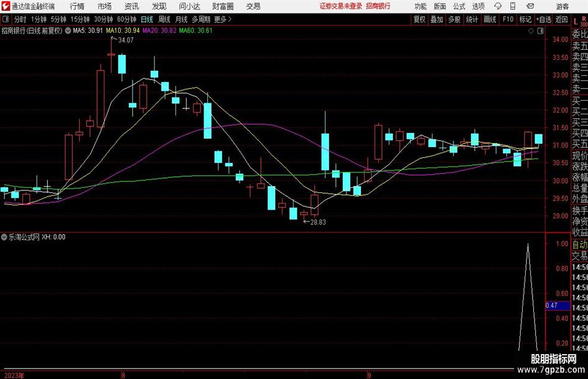Screen dimensions: 588x379
Task: Click the red L icon in right panel
Action: pyautogui.click(x=576, y=22)
